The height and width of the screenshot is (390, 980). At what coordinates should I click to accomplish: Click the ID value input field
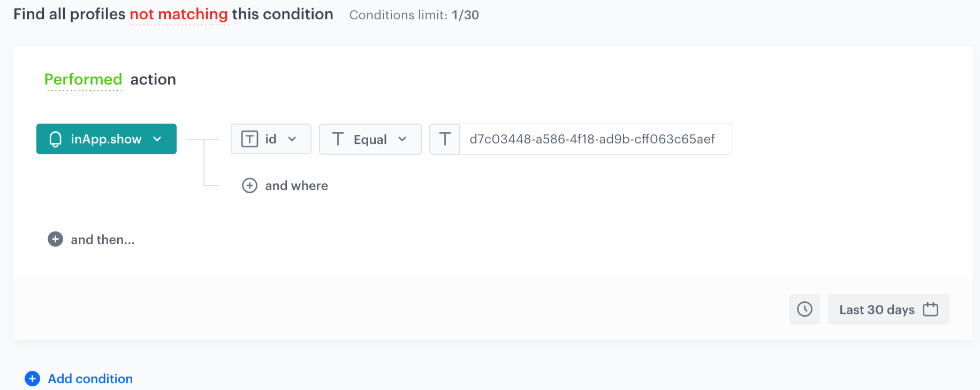[594, 139]
